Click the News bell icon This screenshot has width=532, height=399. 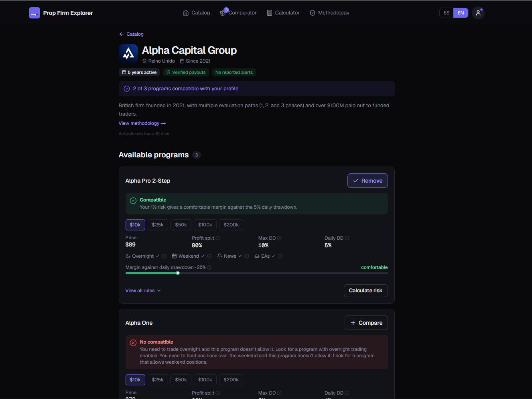pos(220,256)
